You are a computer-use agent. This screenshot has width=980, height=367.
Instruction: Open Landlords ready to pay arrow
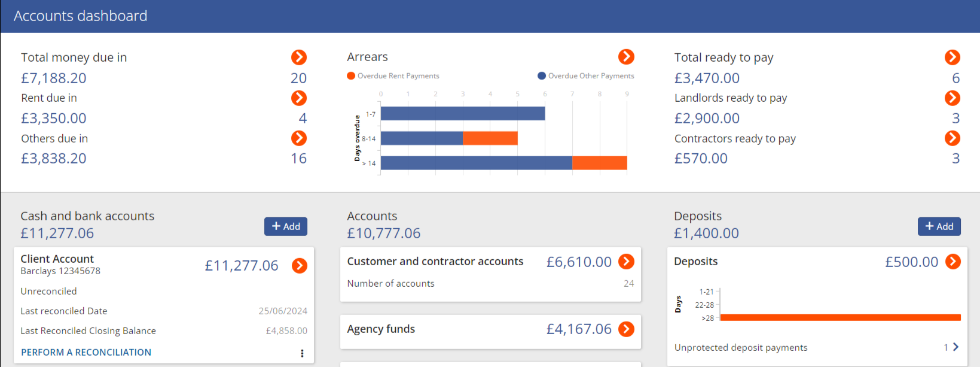click(952, 98)
